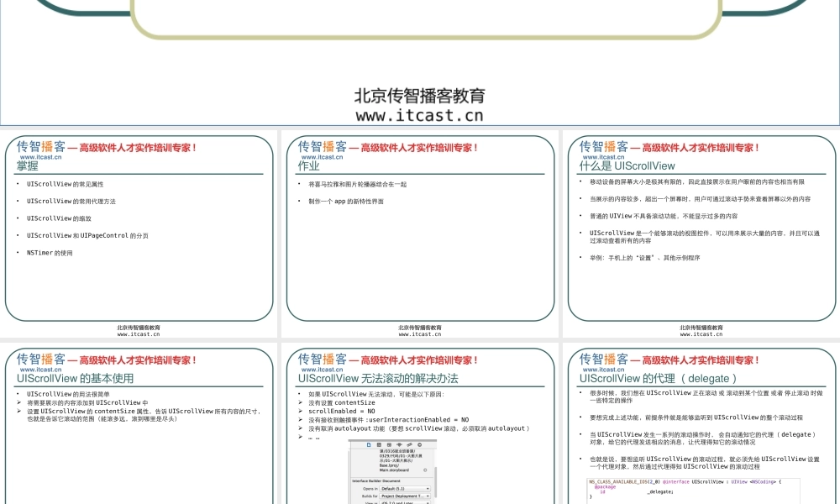Open the Connections inspector icon
Image resolution: width=840 pixels, height=504 pixels.
[419, 444]
